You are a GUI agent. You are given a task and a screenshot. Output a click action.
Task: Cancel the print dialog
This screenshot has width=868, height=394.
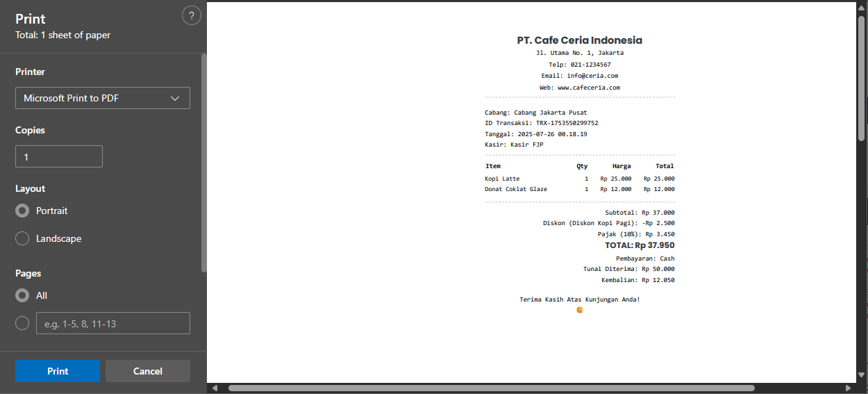pyautogui.click(x=147, y=371)
